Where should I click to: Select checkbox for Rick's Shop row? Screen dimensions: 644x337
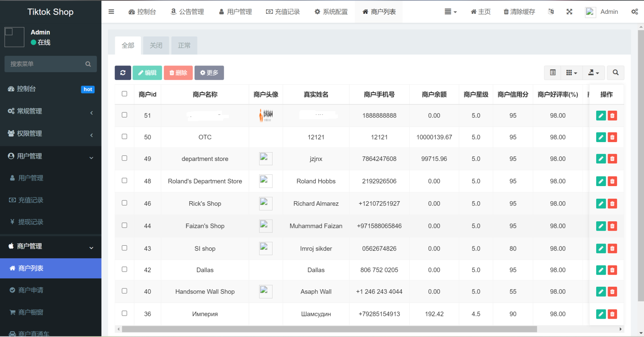pyautogui.click(x=125, y=203)
